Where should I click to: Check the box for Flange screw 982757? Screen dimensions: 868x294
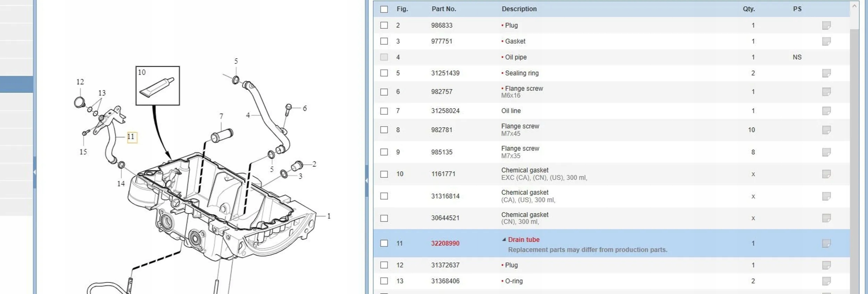pos(384,92)
